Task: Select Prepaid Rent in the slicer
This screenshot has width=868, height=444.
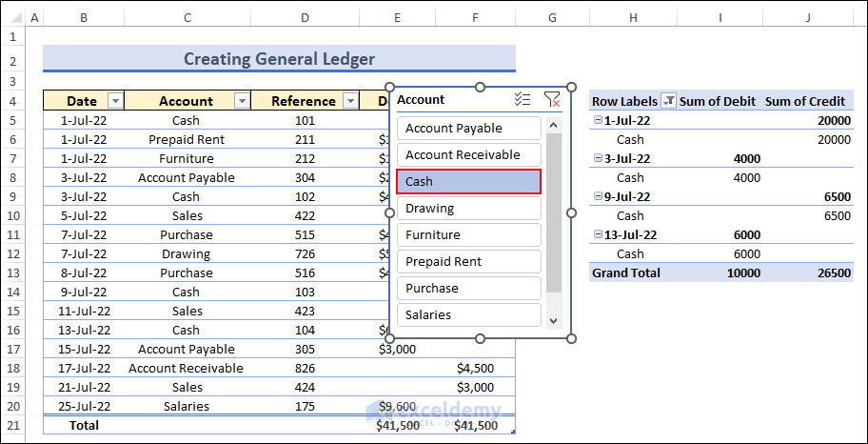Action: point(468,262)
